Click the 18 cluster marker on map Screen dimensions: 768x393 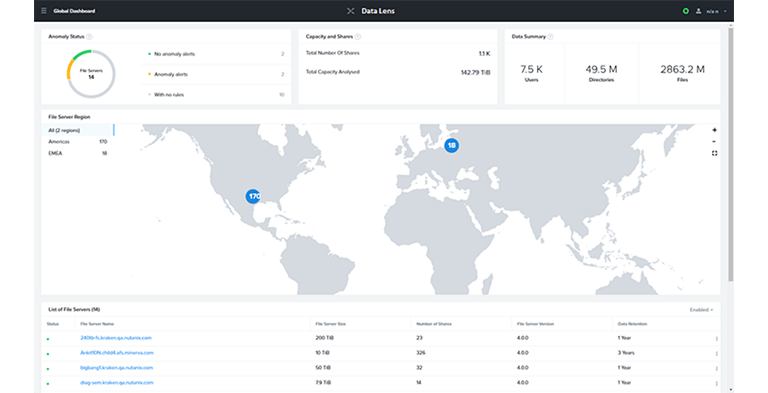tap(452, 145)
